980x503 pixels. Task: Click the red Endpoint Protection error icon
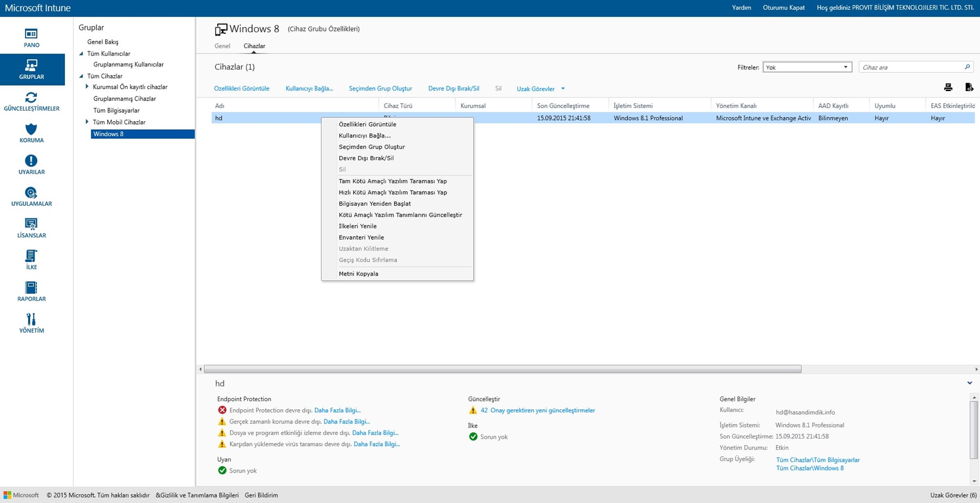tap(222, 410)
